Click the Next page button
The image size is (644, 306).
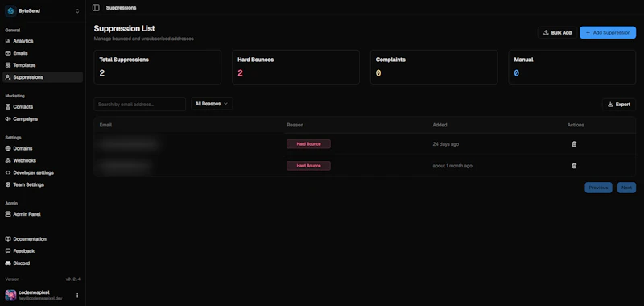click(x=626, y=188)
